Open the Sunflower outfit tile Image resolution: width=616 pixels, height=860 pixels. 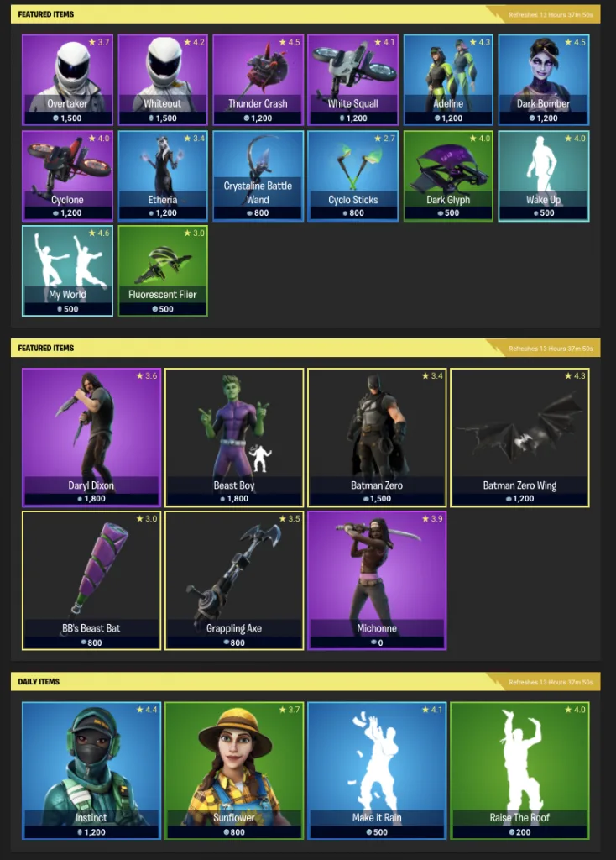tap(234, 771)
